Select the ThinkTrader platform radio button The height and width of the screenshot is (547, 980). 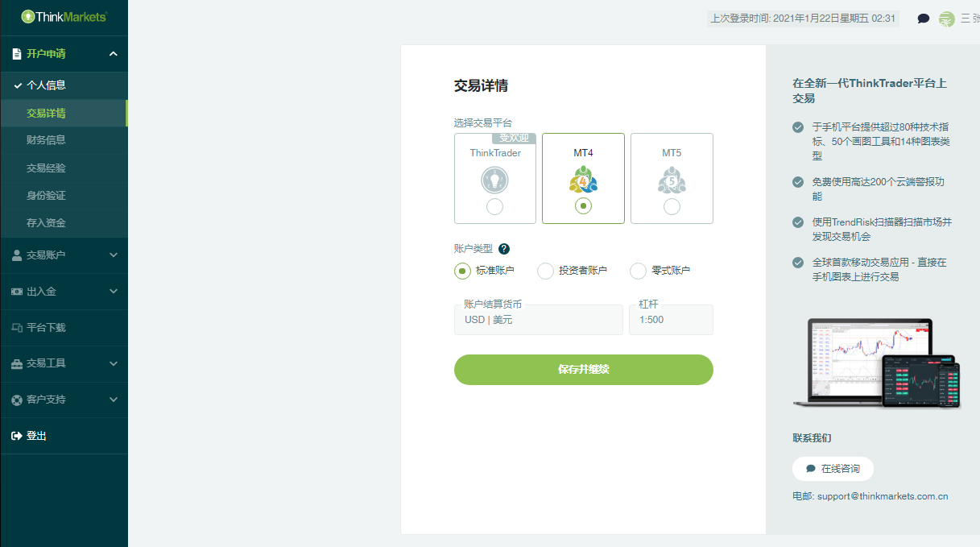495,207
